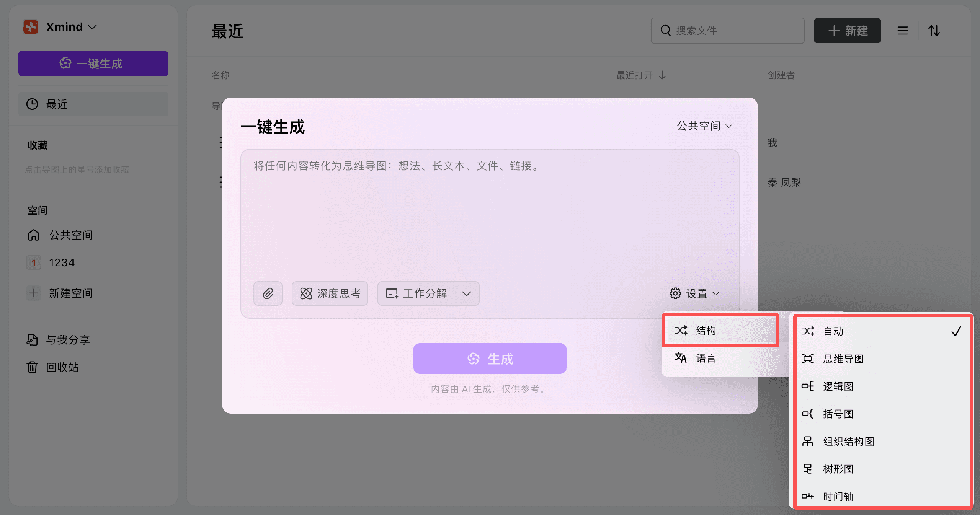This screenshot has height=515, width=980.
Task: Open the sort order icon in top bar
Action: [934, 31]
